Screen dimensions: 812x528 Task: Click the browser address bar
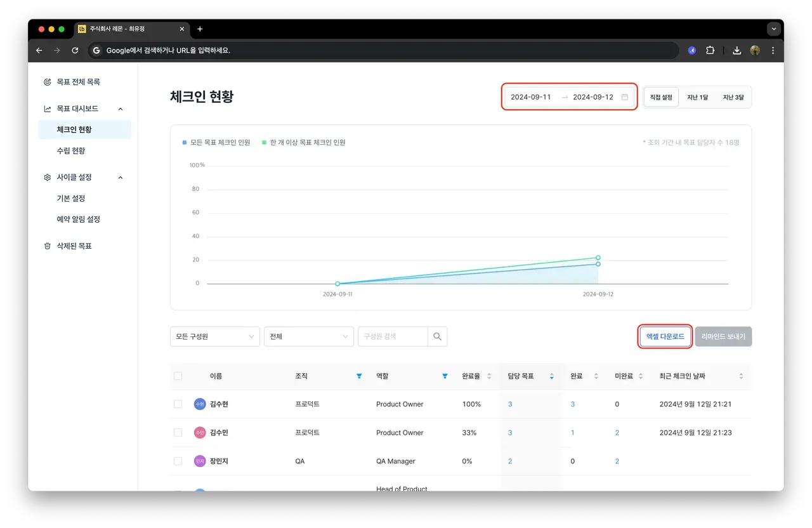pos(384,51)
